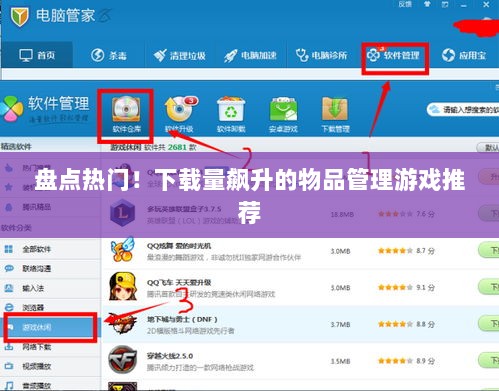Open the 首页 home tab
Screen dimensions: 499x391
[37, 55]
